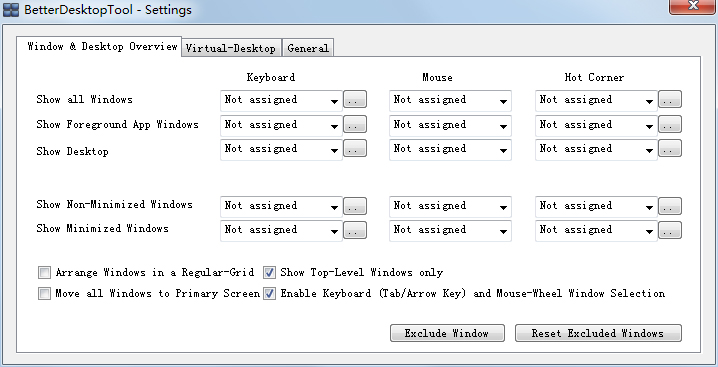The height and width of the screenshot is (367, 718).
Task: Open Mouse dropdown for Show Non-Minimized Windows
Action: (x=450, y=206)
